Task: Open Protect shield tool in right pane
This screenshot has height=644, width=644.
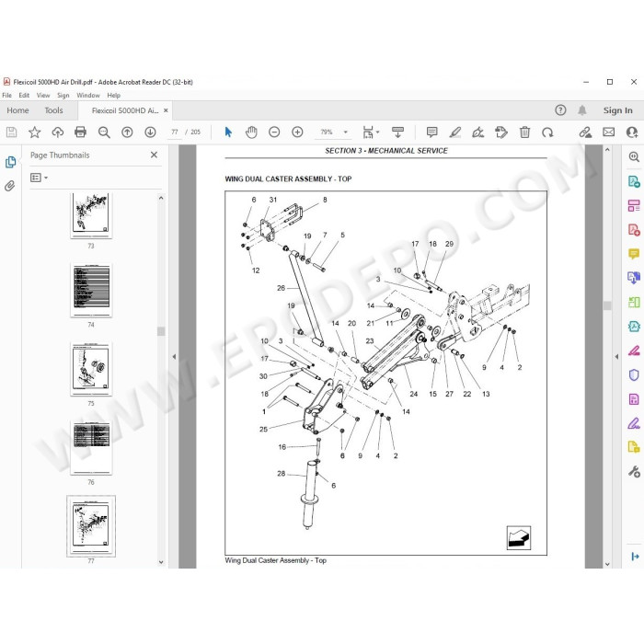Action: click(634, 375)
